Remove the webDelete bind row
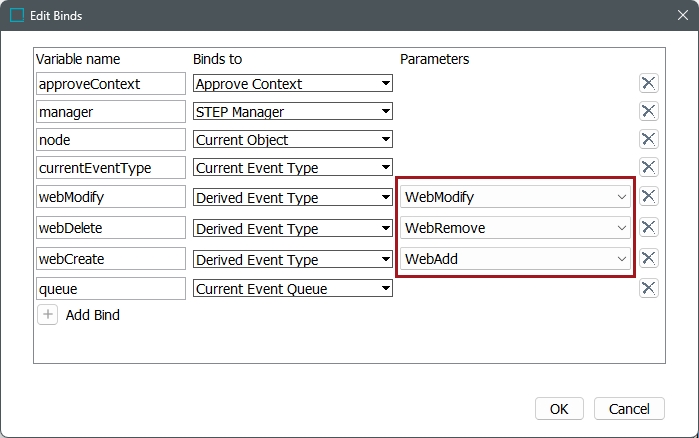 [648, 228]
